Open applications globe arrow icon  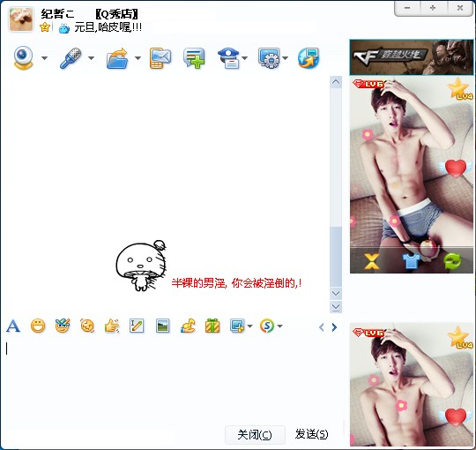point(309,57)
